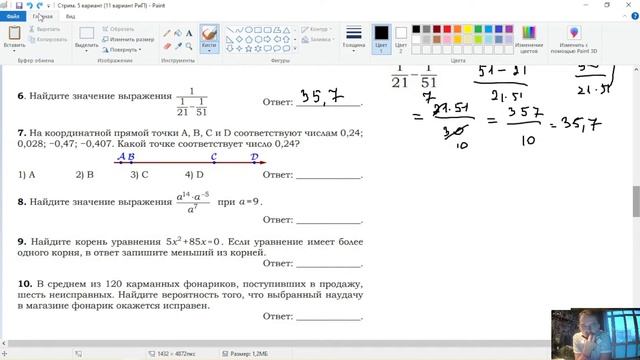Expand the Кисти brushes dropdown arrow
This screenshot has height=360, width=640.
209,51
